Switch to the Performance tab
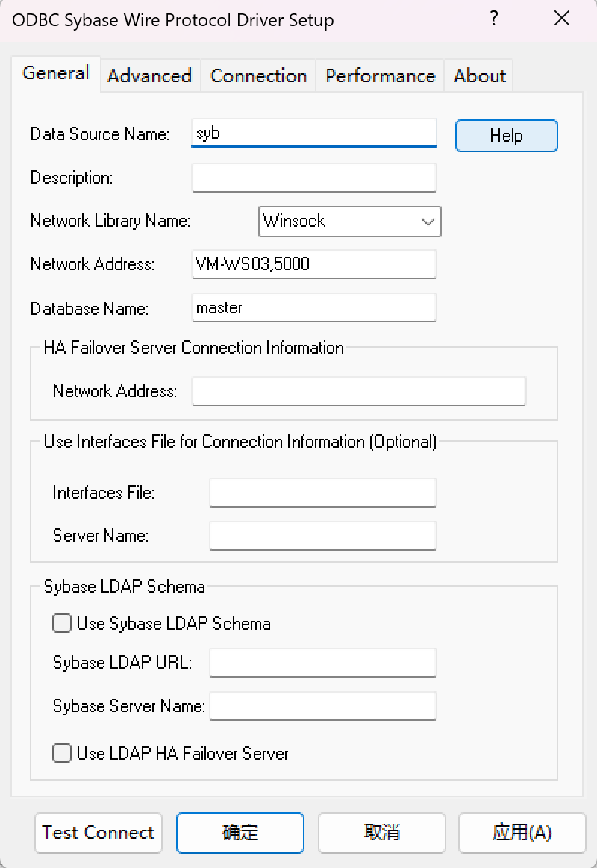Image resolution: width=597 pixels, height=868 pixels. coord(380,76)
